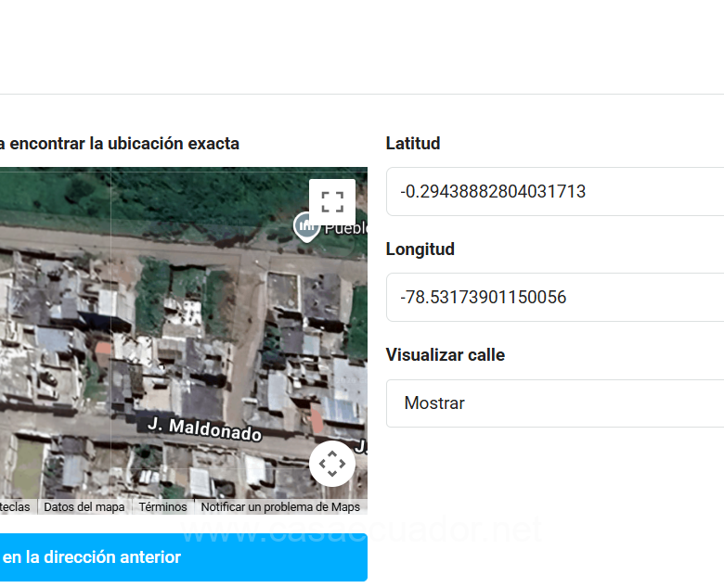Click the blue 'en la dirección anterior' button
This screenshot has height=588, width=724.
click(184, 557)
